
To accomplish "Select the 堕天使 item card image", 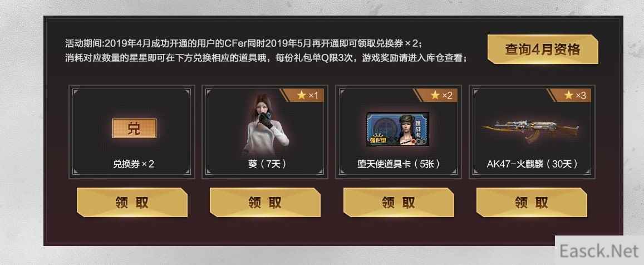I will pyautogui.click(x=398, y=128).
